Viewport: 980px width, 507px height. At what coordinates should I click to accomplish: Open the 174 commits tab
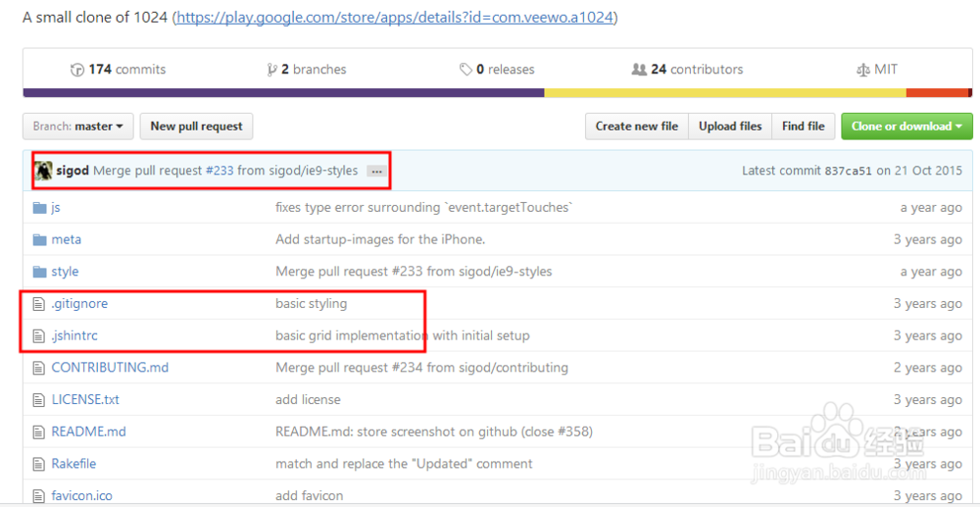[x=126, y=70]
